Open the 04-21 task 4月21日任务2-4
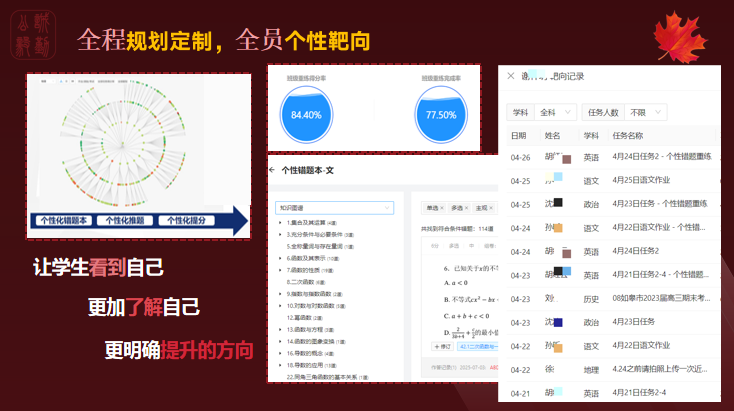The width and height of the screenshot is (734, 411). pyautogui.click(x=639, y=393)
